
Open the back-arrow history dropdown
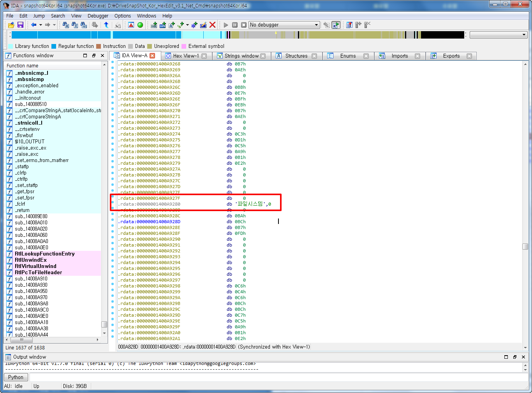[x=41, y=25]
